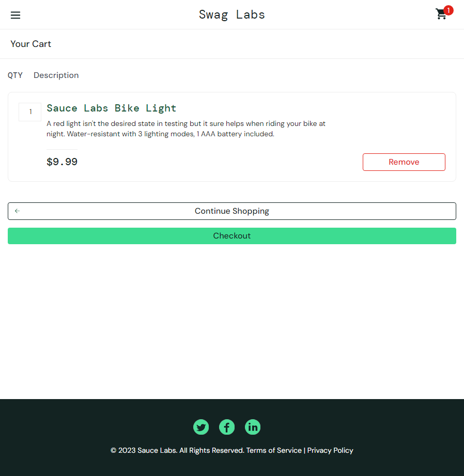Click the Swag Labs header title
The image size is (464, 476).
[232, 14]
